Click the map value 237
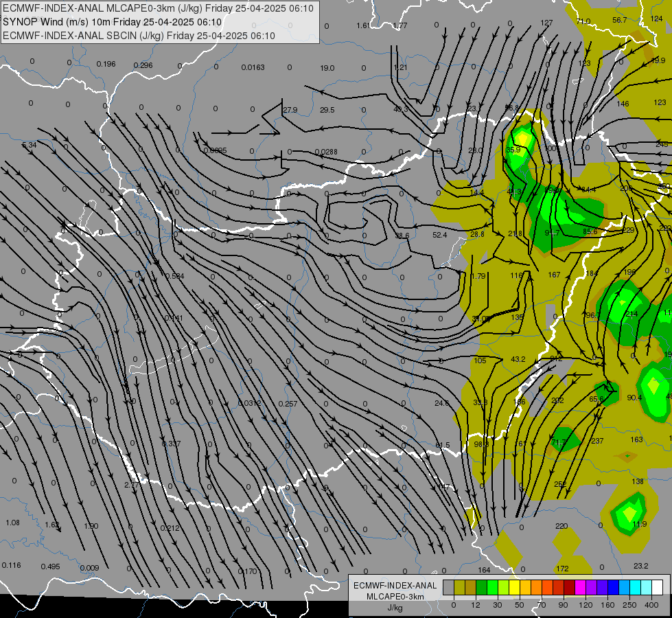The image size is (672, 618). coord(597,440)
